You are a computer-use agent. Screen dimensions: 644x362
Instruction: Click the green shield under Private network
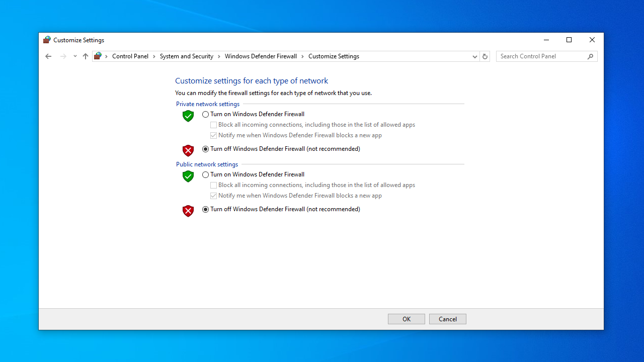tap(188, 116)
